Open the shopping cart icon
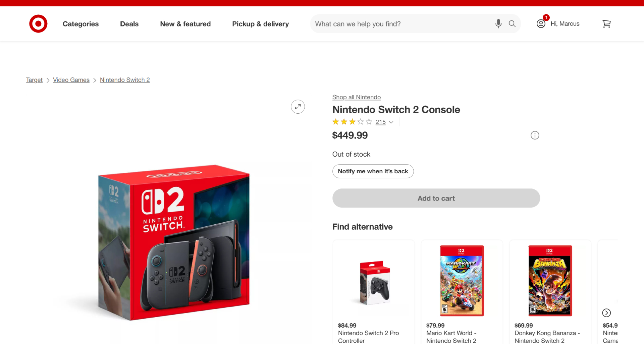This screenshot has height=344, width=644. click(606, 24)
